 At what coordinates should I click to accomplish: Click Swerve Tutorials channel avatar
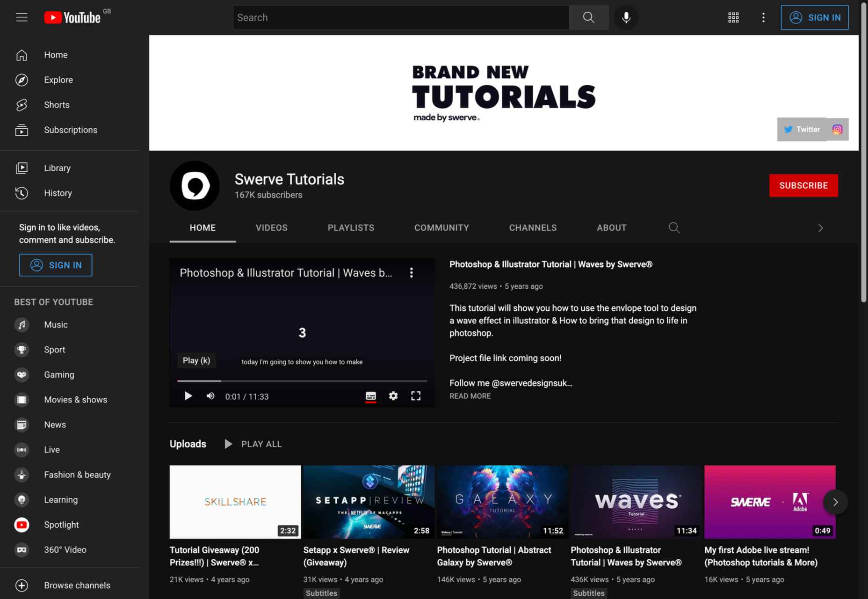(x=195, y=186)
